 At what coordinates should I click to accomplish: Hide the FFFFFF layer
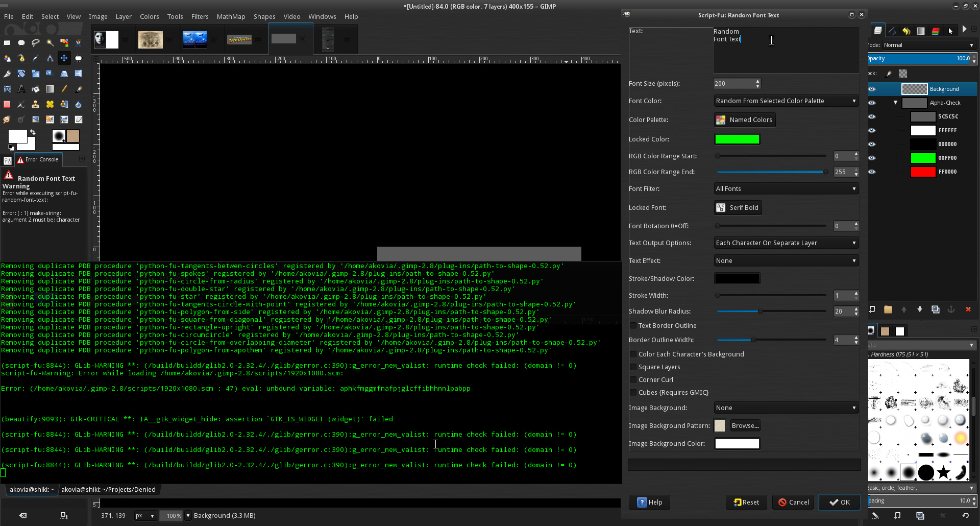tap(872, 130)
